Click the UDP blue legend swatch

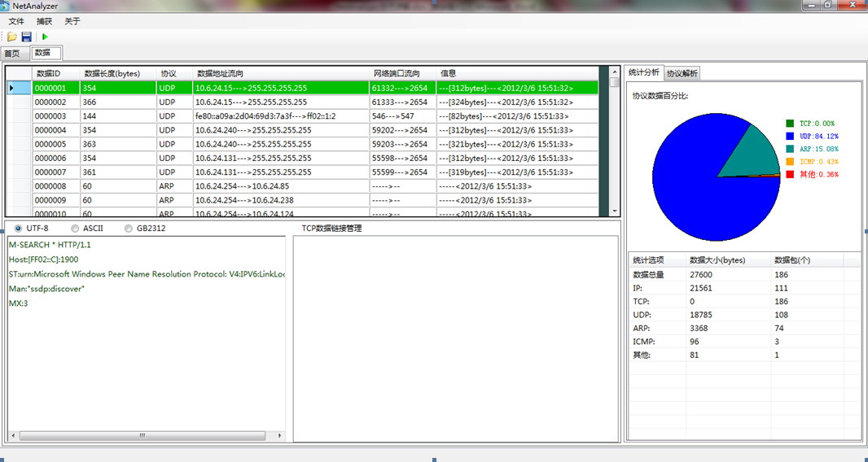click(790, 136)
